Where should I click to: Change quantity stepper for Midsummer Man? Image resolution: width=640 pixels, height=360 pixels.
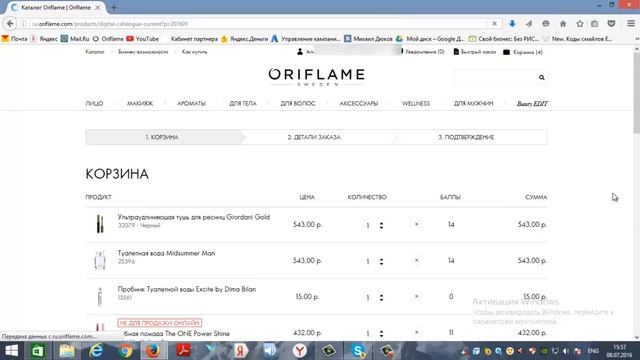[x=381, y=261]
